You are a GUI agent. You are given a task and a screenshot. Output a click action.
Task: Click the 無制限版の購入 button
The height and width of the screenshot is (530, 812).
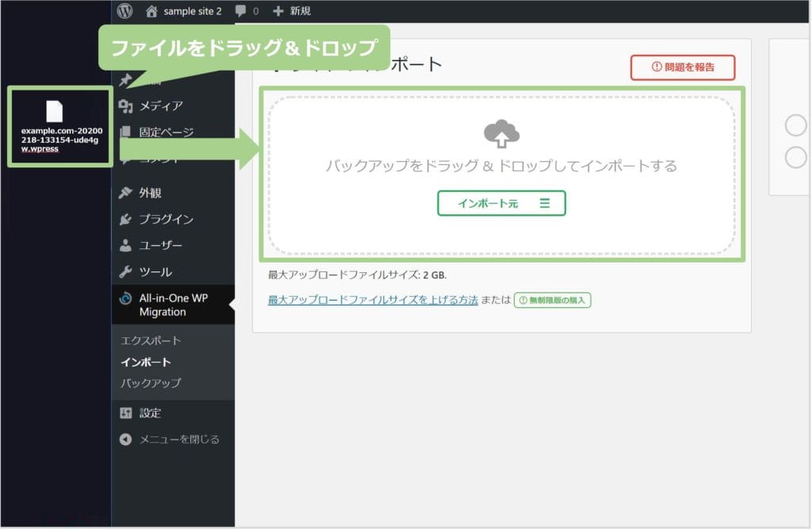553,301
